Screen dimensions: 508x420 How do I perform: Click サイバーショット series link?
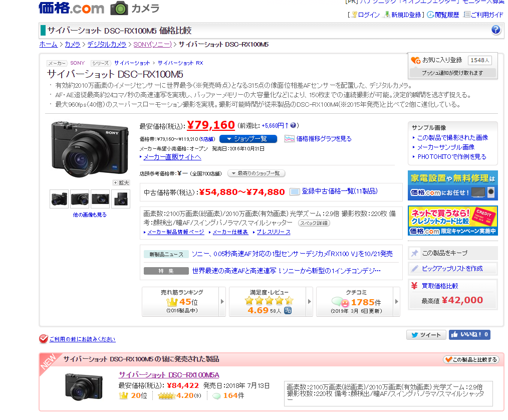point(132,63)
